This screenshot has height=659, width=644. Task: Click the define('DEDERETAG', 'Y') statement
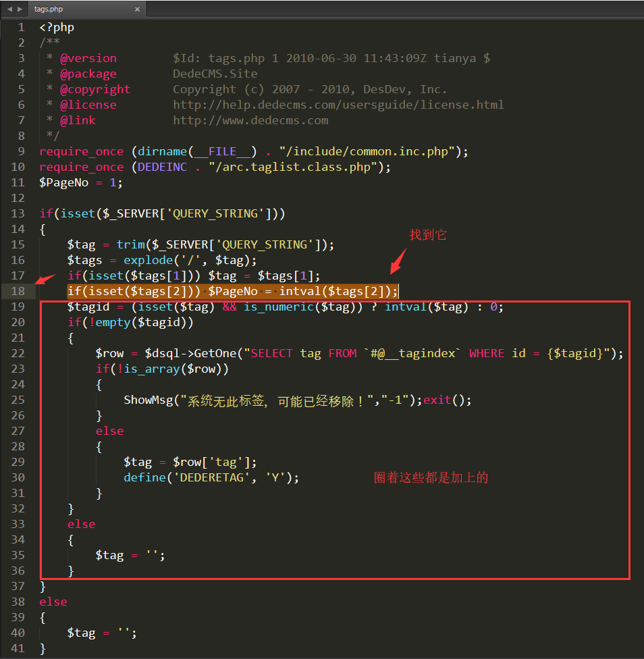(211, 477)
